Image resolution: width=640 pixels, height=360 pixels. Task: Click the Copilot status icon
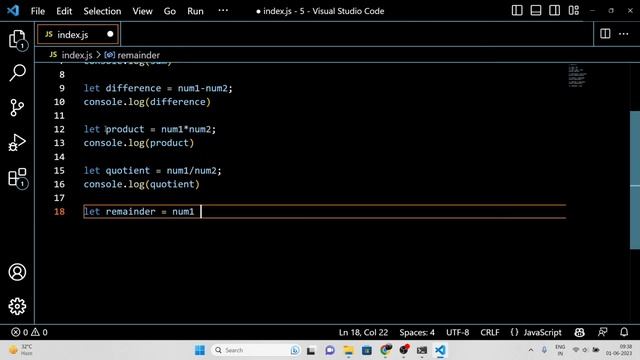[x=579, y=332]
